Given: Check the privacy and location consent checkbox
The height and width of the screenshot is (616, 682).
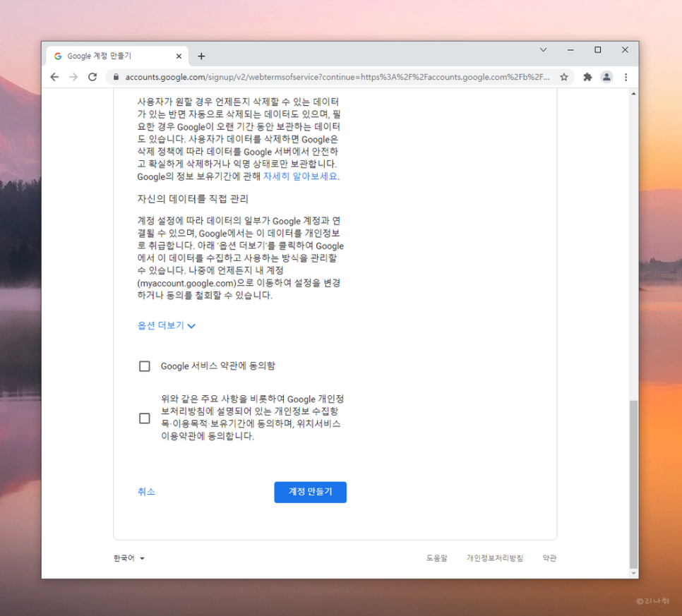Looking at the screenshot, I should coord(145,418).
